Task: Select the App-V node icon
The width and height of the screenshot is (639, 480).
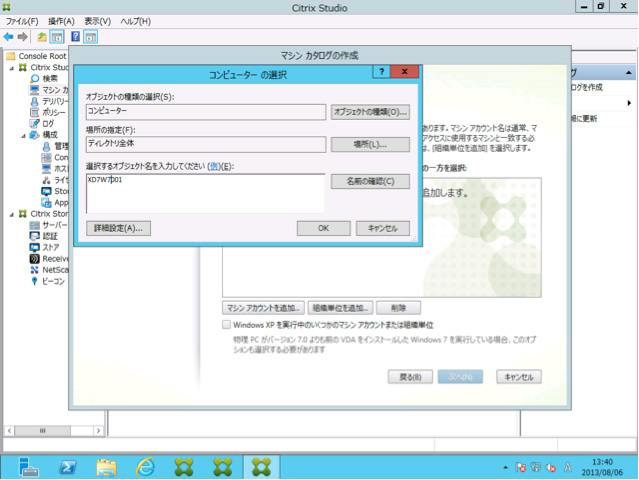Action: point(46,202)
